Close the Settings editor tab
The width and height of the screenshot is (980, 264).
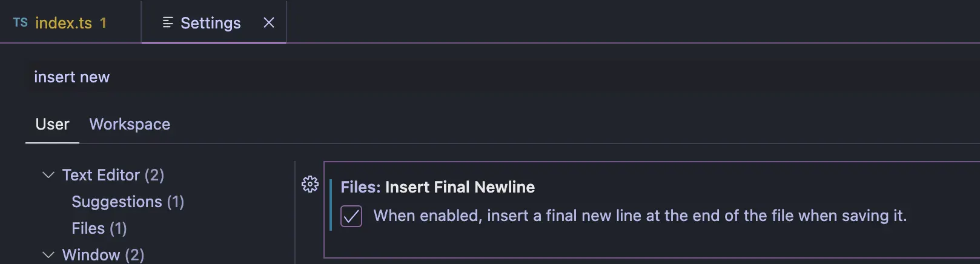tap(269, 22)
